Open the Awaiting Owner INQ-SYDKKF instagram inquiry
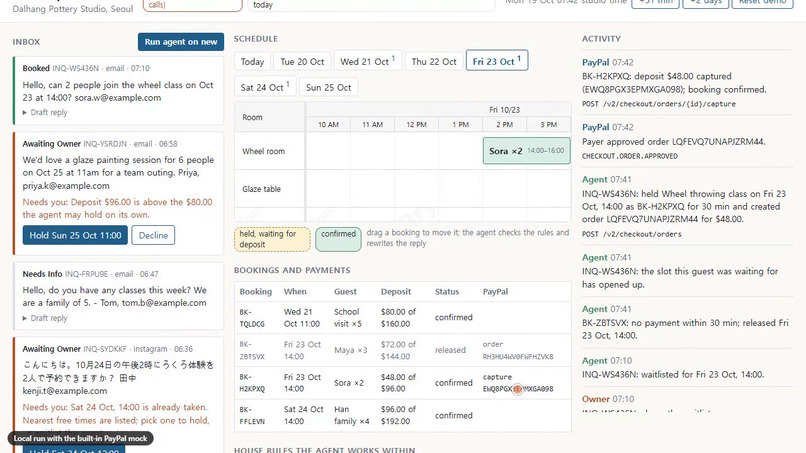806x453 pixels. tap(118, 395)
